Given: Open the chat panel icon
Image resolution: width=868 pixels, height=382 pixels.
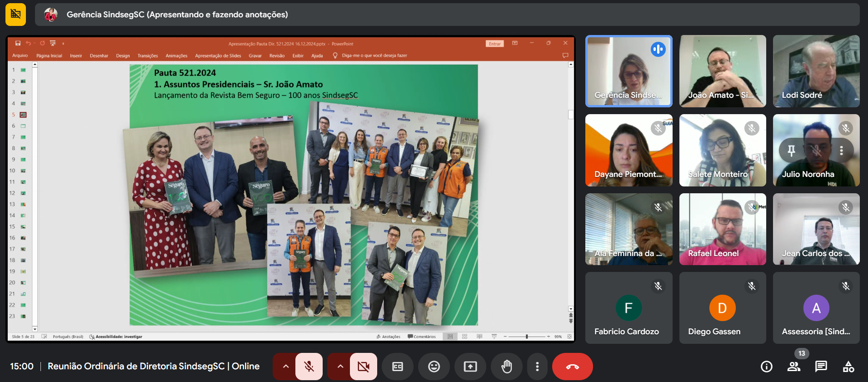Looking at the screenshot, I should (821, 367).
